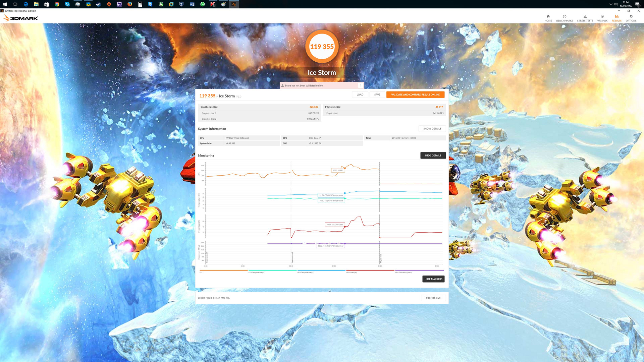Screen dimensions: 644x362
Task: Open the Options gear tab
Action: click(x=631, y=18)
